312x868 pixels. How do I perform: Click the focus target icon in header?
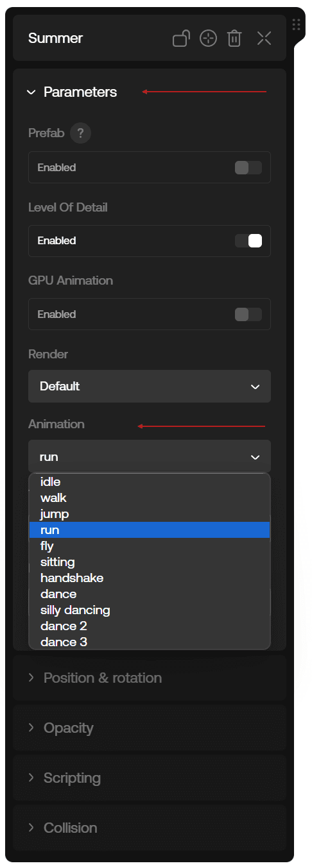pyautogui.click(x=208, y=38)
